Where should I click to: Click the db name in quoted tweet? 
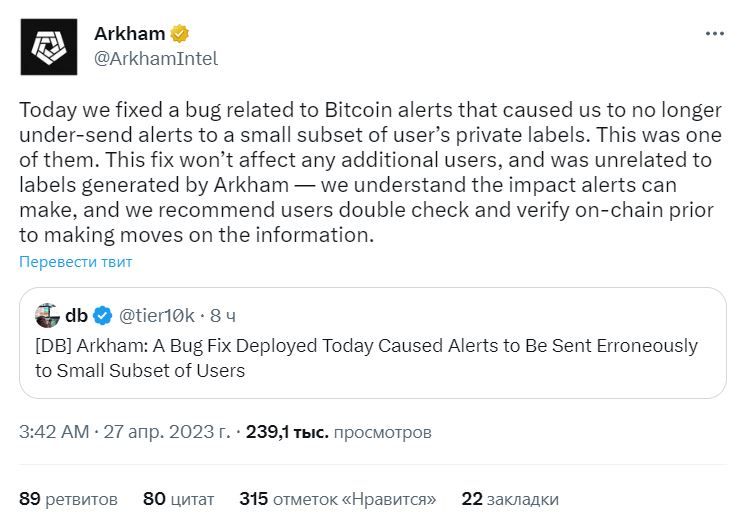pyautogui.click(x=76, y=315)
